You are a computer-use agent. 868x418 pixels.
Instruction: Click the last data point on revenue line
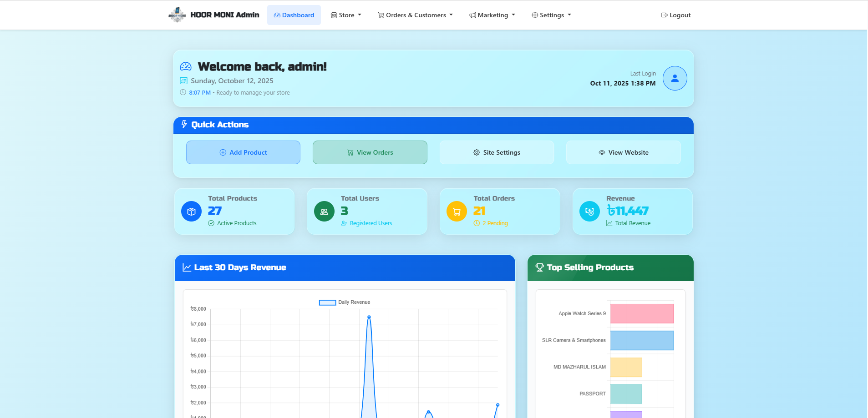pos(497,405)
